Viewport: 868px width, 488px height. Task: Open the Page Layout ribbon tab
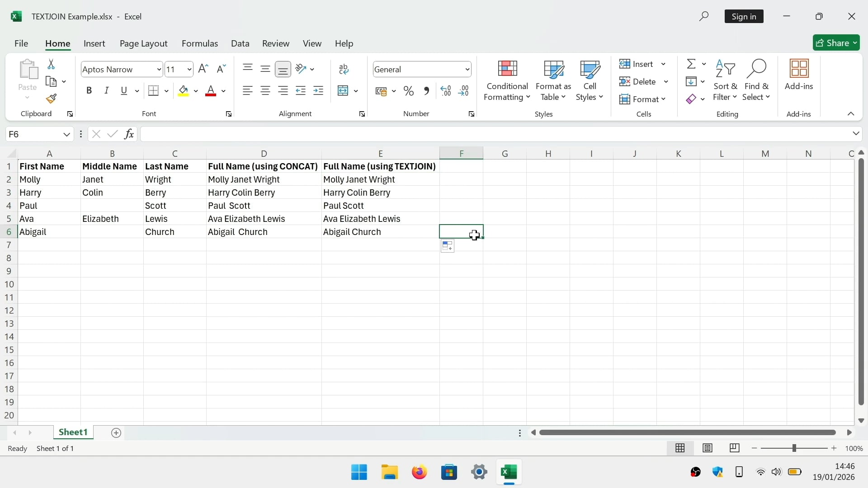click(x=143, y=43)
